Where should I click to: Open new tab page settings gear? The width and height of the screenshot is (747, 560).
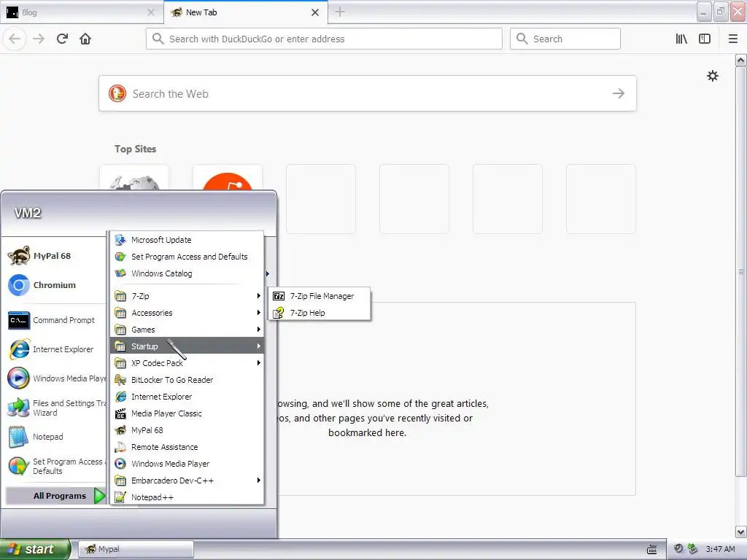[x=712, y=76]
